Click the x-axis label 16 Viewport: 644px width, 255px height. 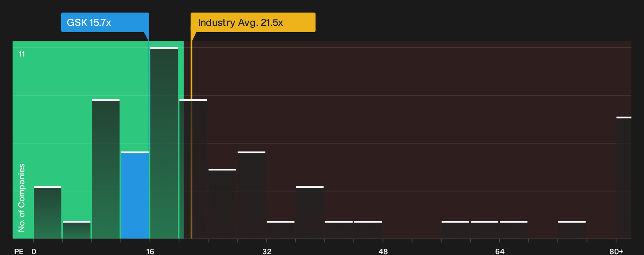[x=150, y=251]
